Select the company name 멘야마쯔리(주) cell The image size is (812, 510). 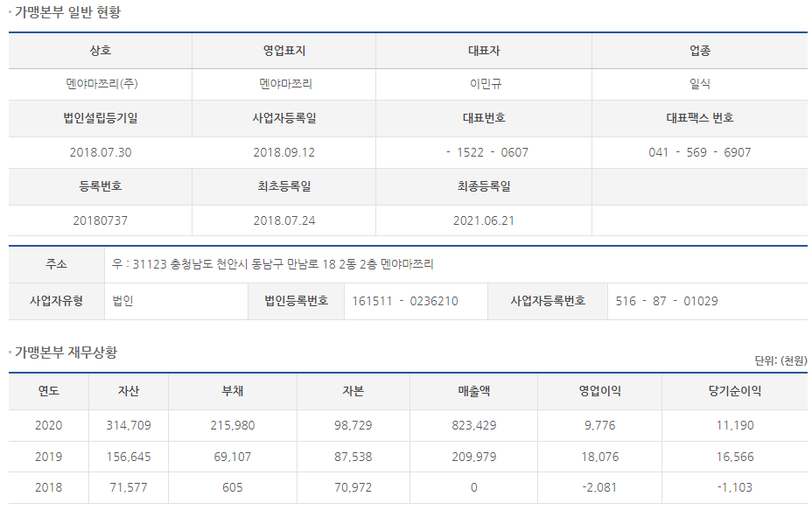(101, 84)
